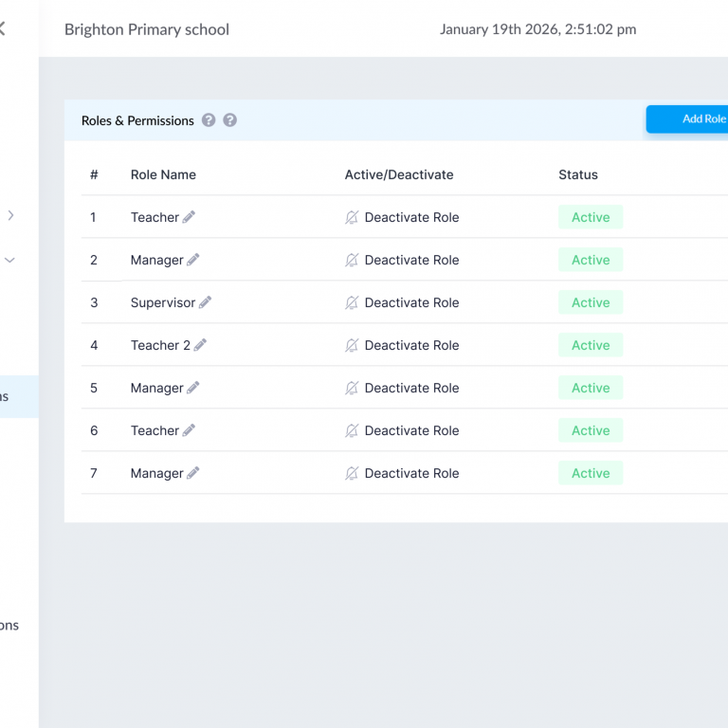This screenshot has height=728, width=728.
Task: Click the bell-off icon in Teacher 2 row
Action: pos(352,345)
